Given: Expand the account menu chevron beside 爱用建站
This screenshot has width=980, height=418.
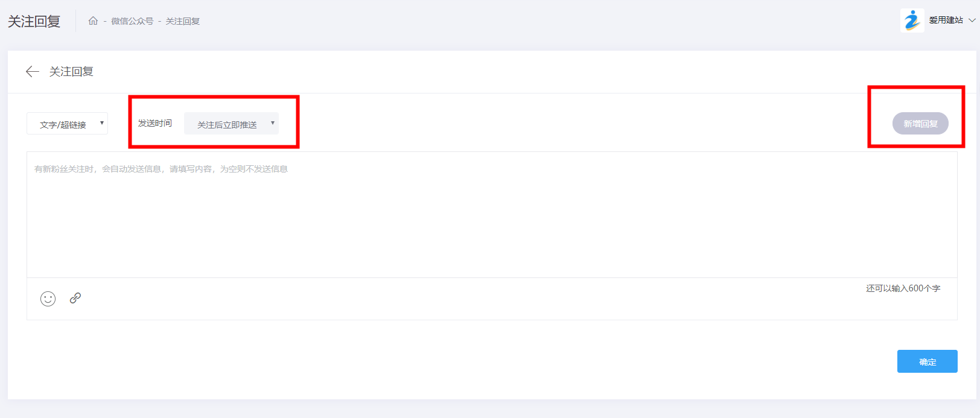Looking at the screenshot, I should 972,21.
